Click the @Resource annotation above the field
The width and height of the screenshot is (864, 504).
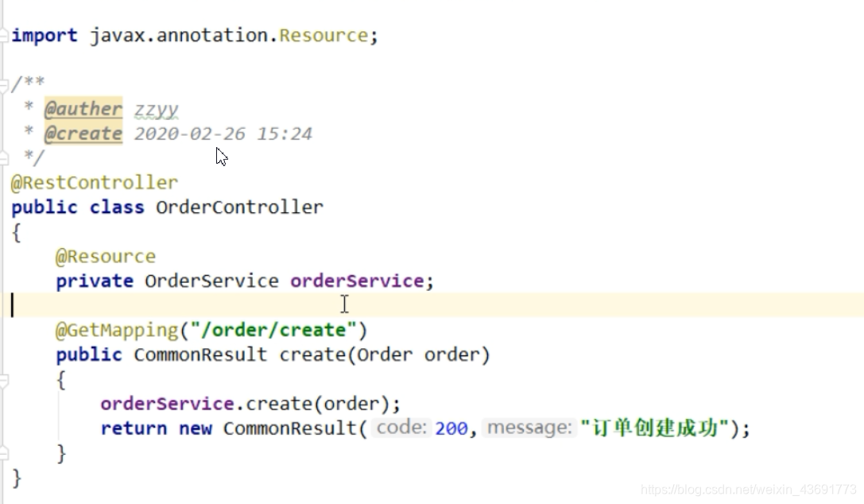(106, 257)
